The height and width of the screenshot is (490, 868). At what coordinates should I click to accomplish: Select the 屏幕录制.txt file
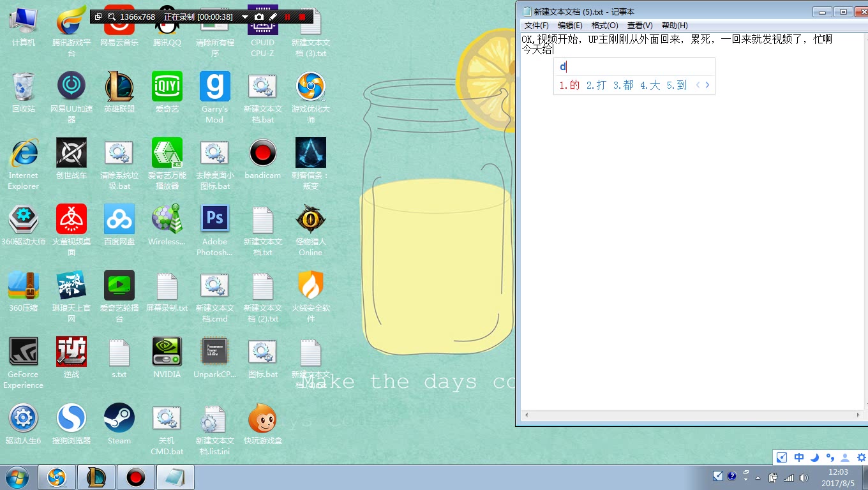pos(167,292)
